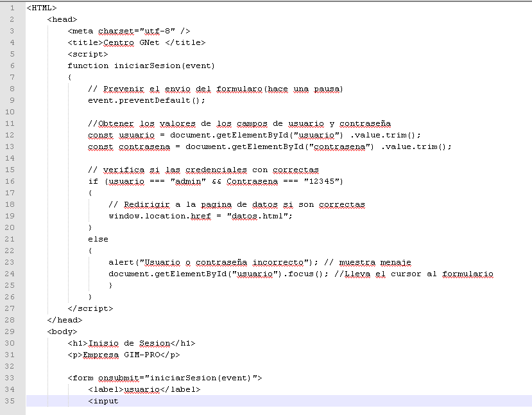Click the meta charset line
This screenshot has width=532, height=415.
click(128, 31)
